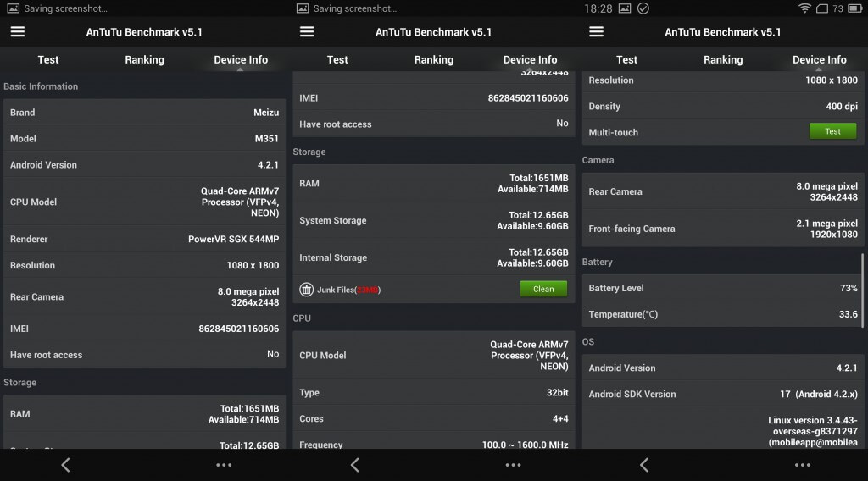Switch to Test tab in right screen
868x481 pixels.
click(x=626, y=60)
